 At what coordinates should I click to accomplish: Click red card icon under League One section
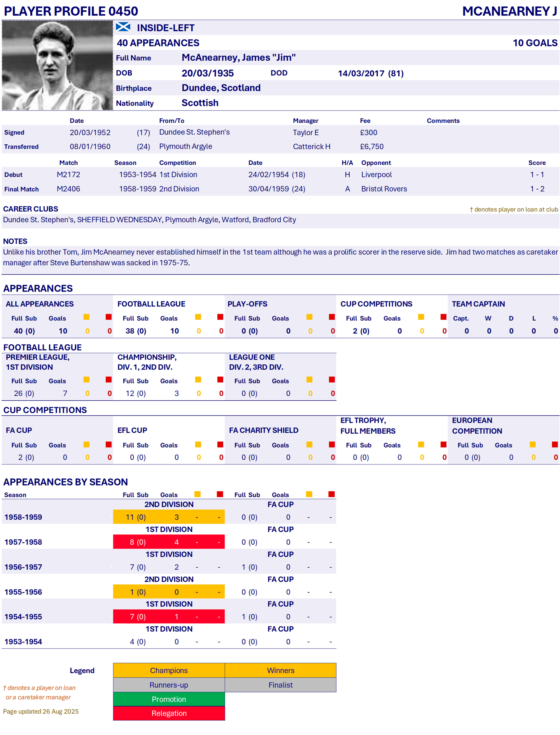pyautogui.click(x=332, y=380)
